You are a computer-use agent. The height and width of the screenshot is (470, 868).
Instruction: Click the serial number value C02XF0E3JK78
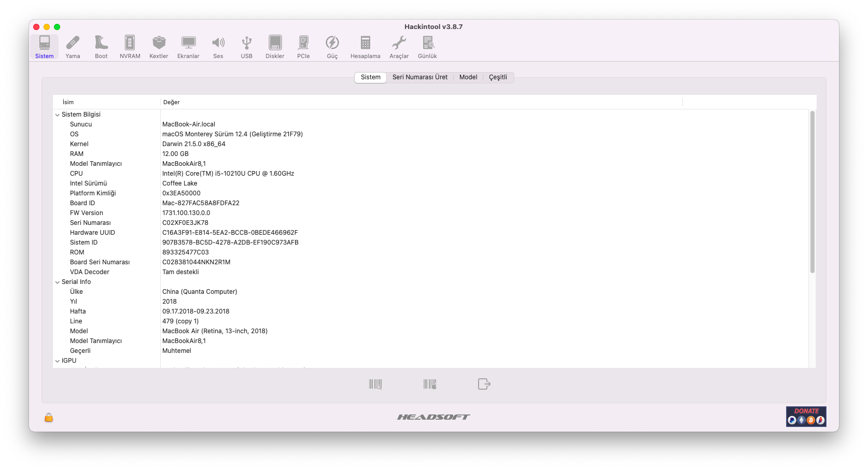pyautogui.click(x=185, y=223)
